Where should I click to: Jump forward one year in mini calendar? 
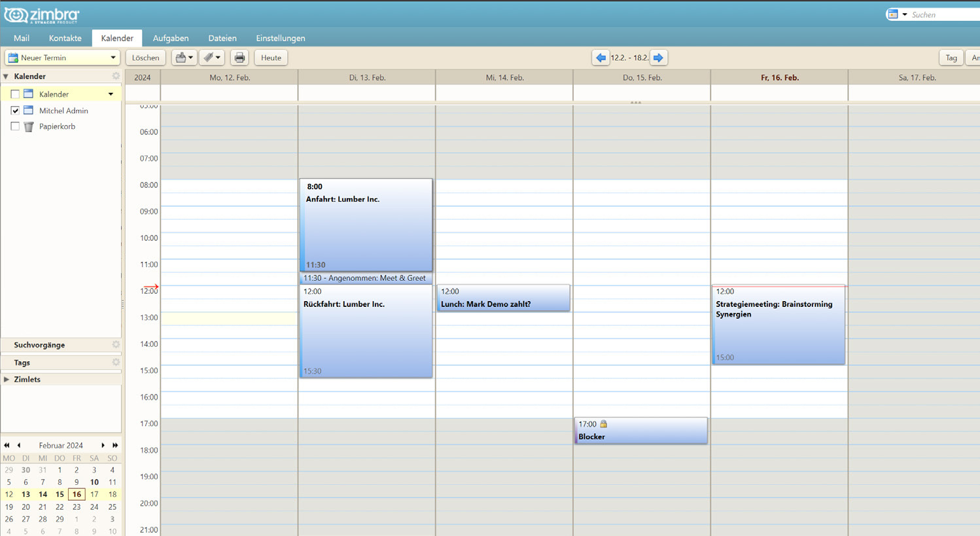[x=115, y=445]
